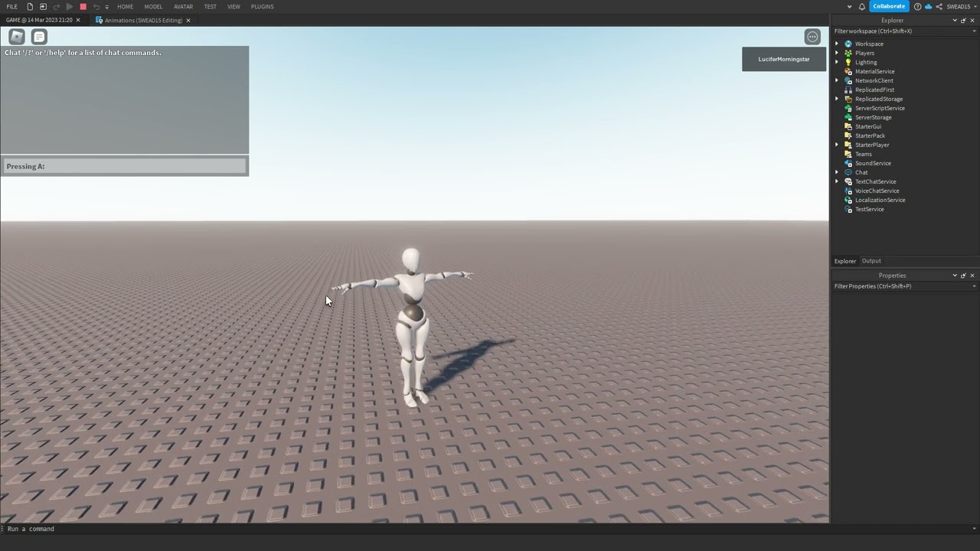980x551 pixels.
Task: Switch to the AVATAR ribbon tab
Action: (x=183, y=7)
